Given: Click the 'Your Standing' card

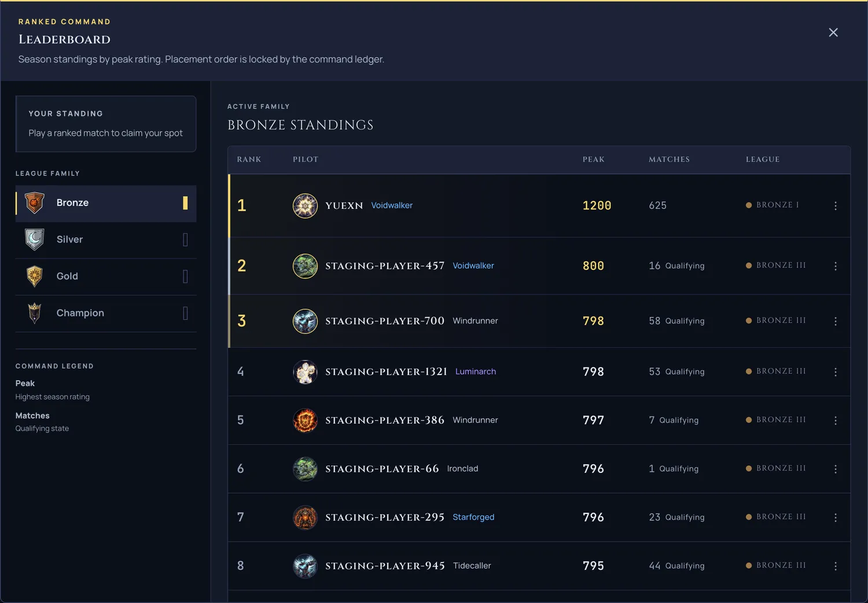Looking at the screenshot, I should click(x=106, y=124).
